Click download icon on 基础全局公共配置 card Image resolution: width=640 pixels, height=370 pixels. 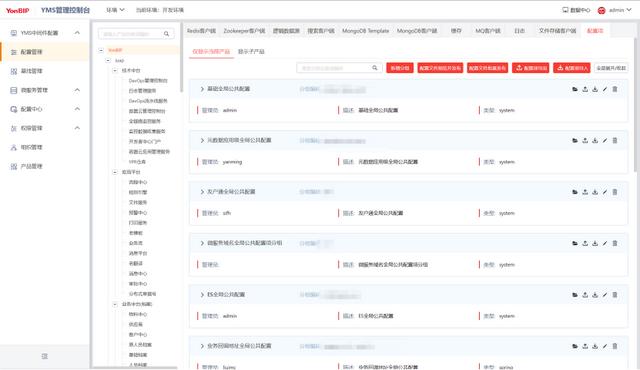(x=595, y=89)
